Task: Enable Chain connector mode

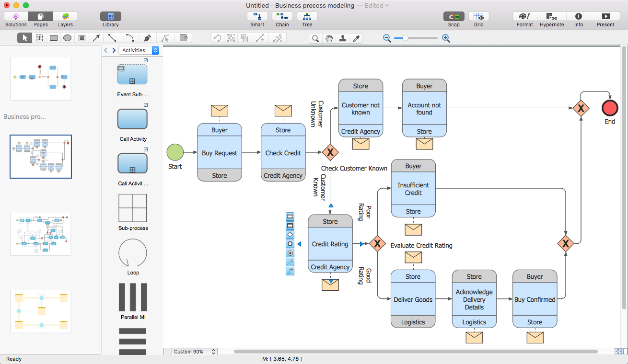Action: coord(282,16)
